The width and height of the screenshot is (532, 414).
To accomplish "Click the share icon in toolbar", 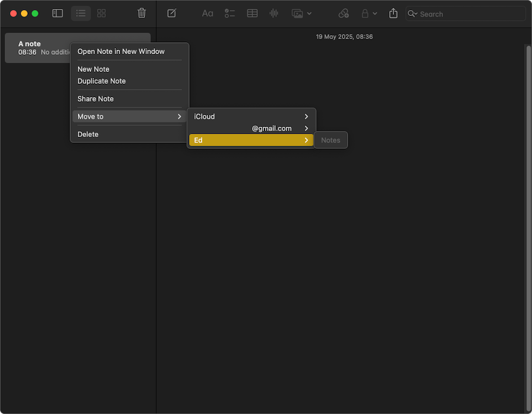I will (x=394, y=13).
